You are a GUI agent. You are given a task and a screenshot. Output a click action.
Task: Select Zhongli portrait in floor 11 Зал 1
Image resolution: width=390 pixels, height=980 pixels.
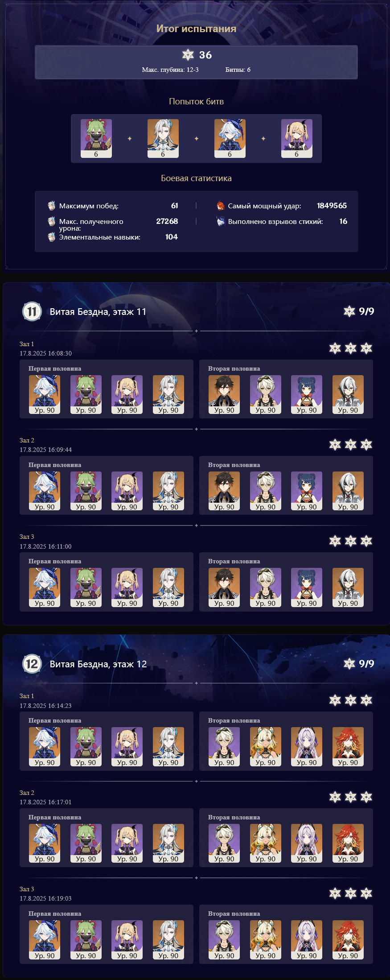224,394
